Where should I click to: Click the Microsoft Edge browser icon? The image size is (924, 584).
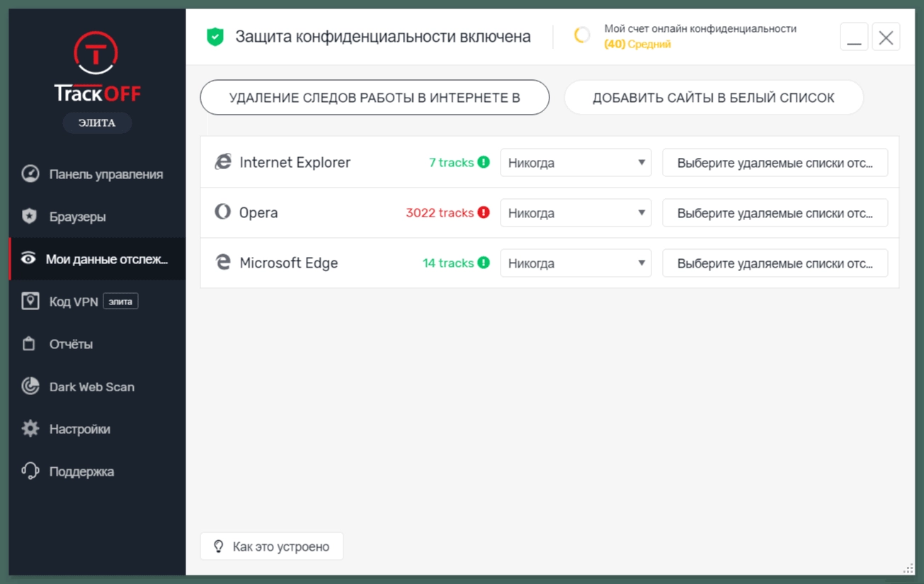(x=223, y=263)
